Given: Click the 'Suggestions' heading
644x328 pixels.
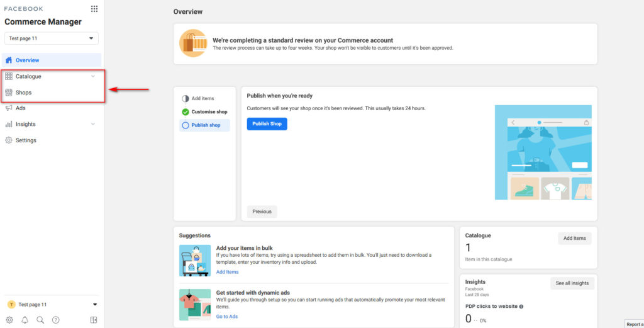Looking at the screenshot, I should tap(195, 235).
